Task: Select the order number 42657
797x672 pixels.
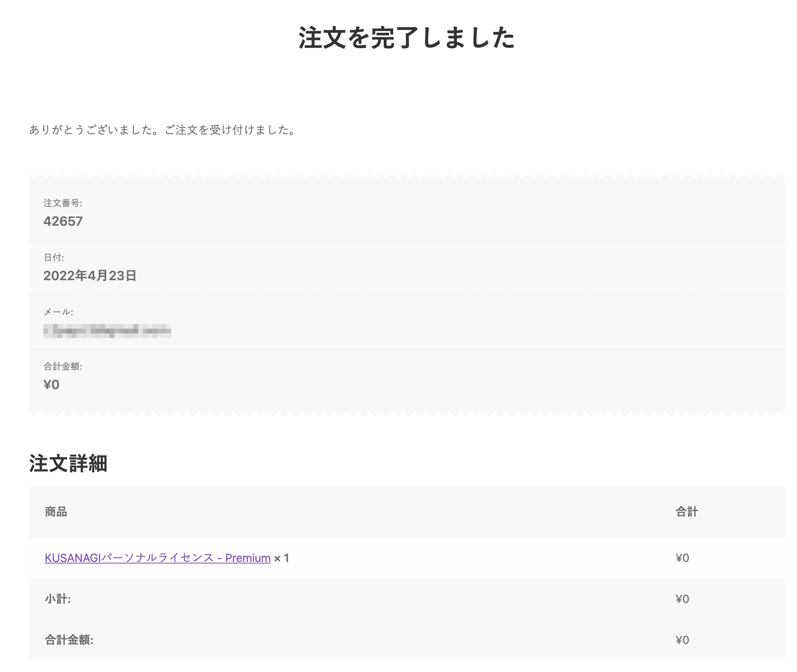Action: (x=63, y=221)
